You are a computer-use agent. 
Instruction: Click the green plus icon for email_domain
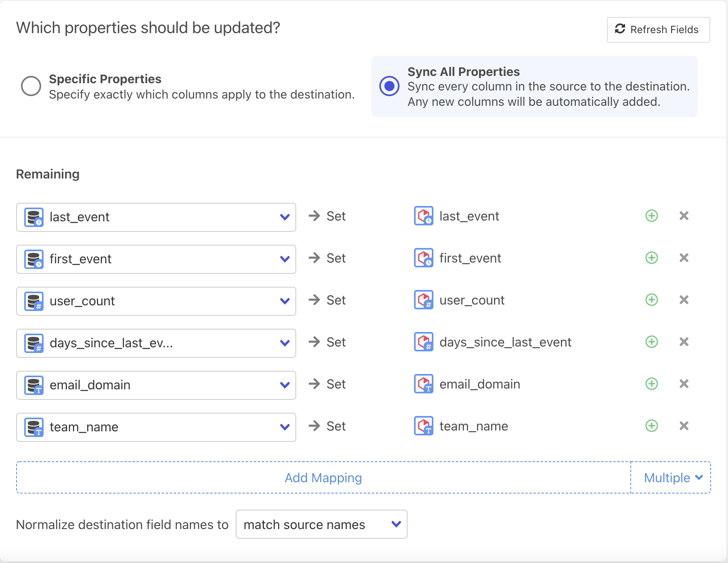point(651,384)
